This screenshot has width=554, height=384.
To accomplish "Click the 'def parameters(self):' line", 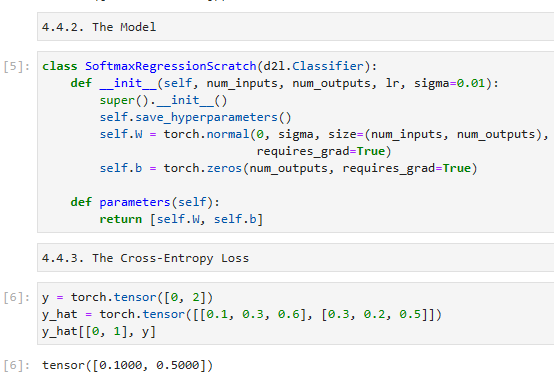I will coord(145,202).
